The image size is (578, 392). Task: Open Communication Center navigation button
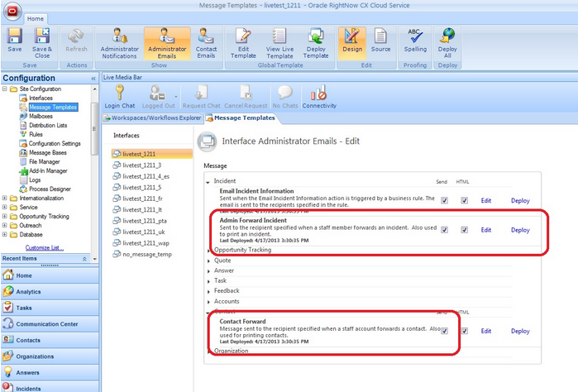pyautogui.click(x=50, y=324)
